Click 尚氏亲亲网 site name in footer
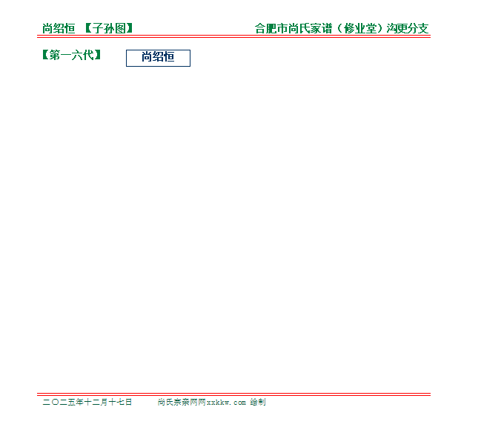Screen dimensions: 504x430 (178, 402)
